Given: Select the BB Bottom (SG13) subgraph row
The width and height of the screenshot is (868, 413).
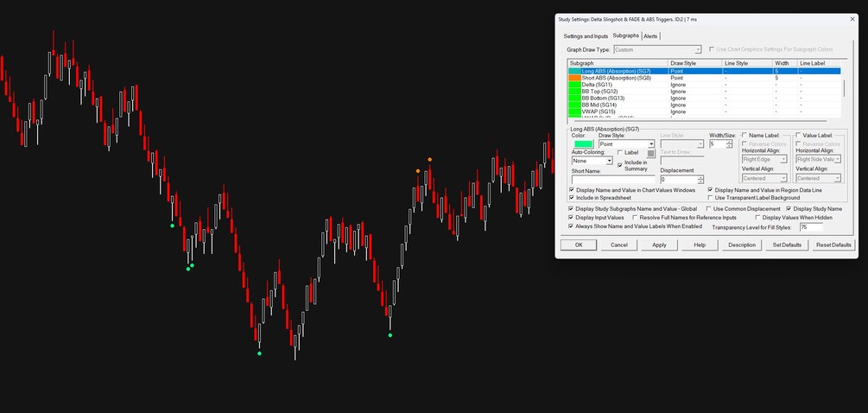Looking at the screenshot, I should pos(704,98).
